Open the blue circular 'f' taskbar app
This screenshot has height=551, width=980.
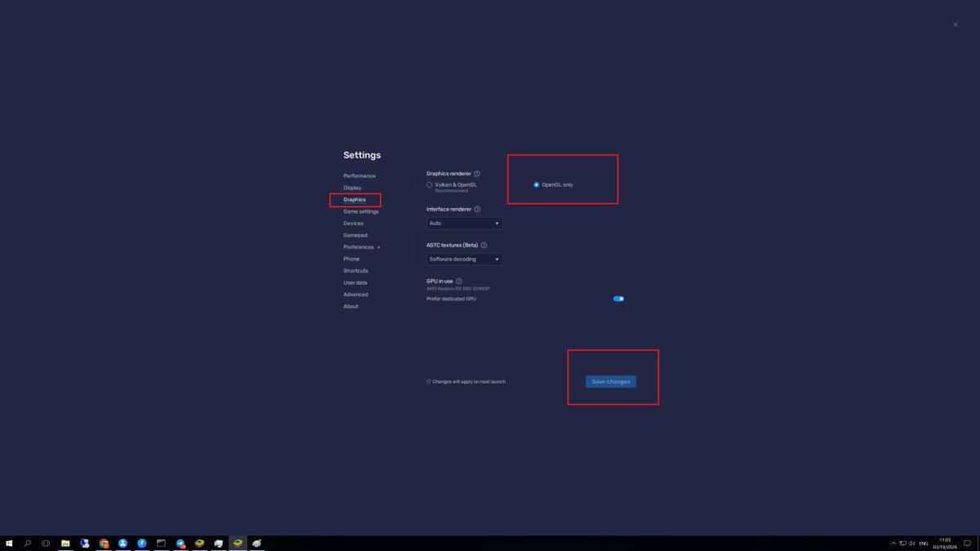[x=142, y=543]
